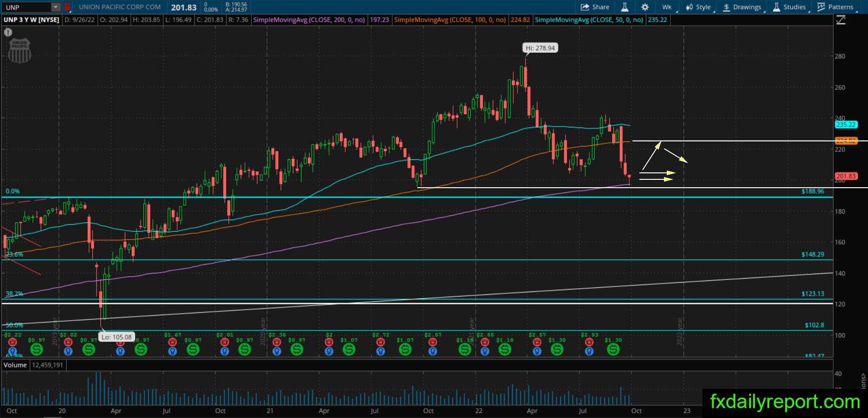Screen dimensions: 868x418
Task: Click the earnings bulb icon below $2.72
Action: pyautogui.click(x=381, y=351)
